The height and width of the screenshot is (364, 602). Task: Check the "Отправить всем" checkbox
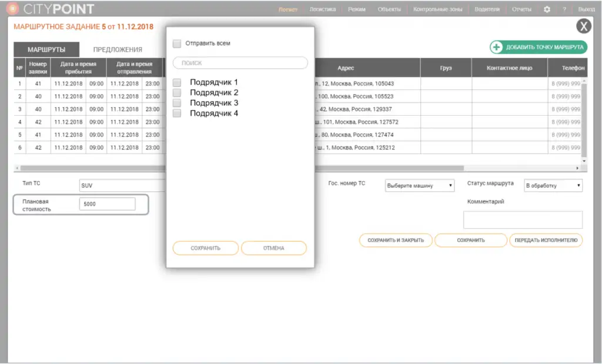tap(177, 43)
